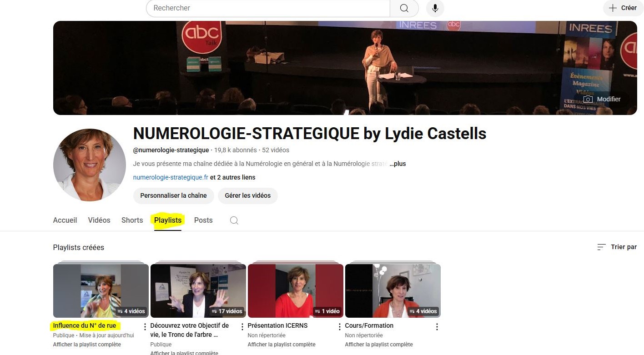
Task: Go to the Accueil tab
Action: [65, 220]
